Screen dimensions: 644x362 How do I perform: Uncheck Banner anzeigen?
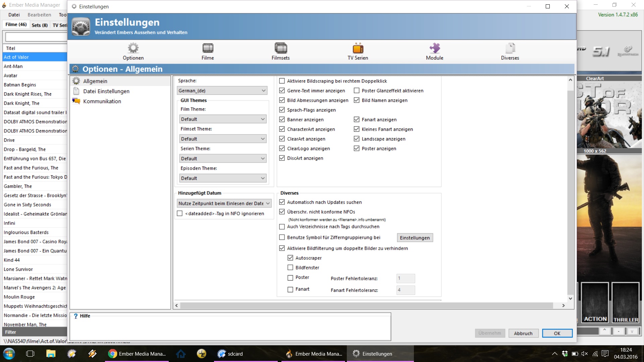[282, 120]
